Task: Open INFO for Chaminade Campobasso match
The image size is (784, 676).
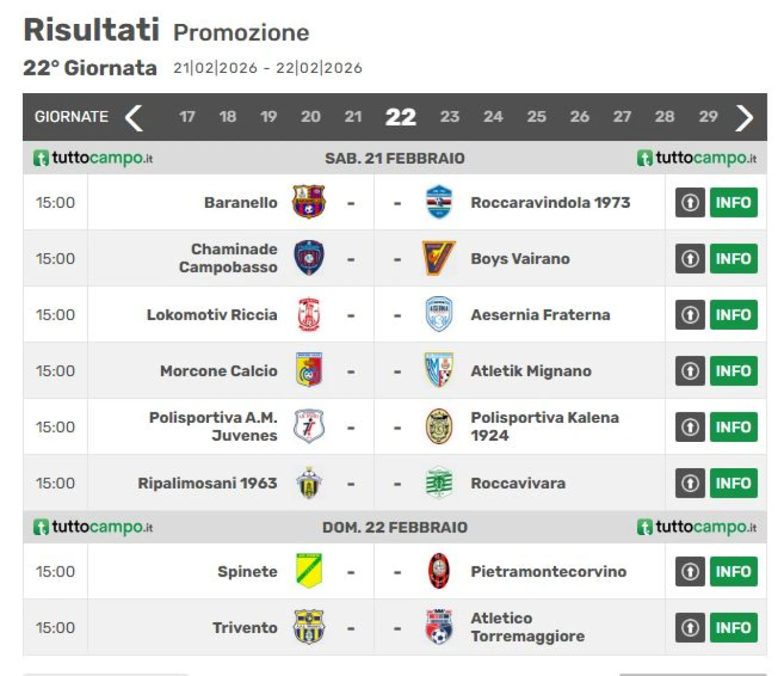Action: coord(733,259)
